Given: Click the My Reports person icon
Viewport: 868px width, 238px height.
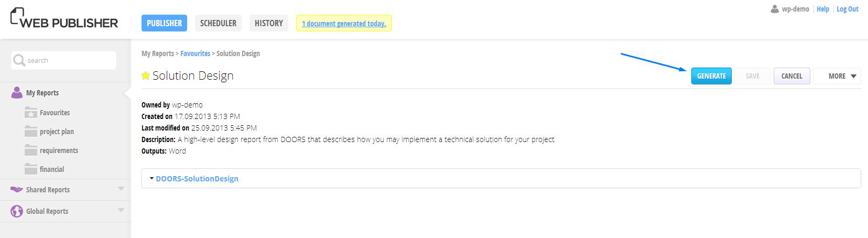Looking at the screenshot, I should click(x=17, y=93).
